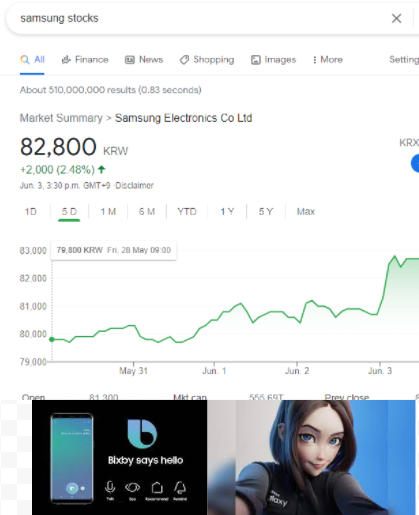Click the Shopping tag icon
419x515 pixels.
pos(184,60)
